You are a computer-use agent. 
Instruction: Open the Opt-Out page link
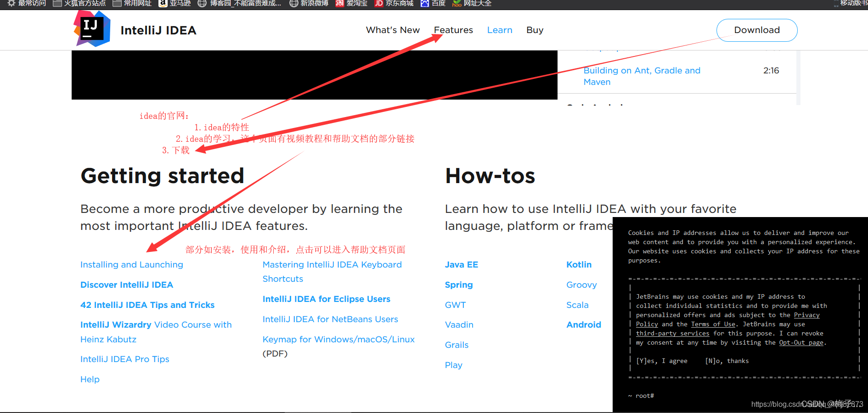pos(801,343)
